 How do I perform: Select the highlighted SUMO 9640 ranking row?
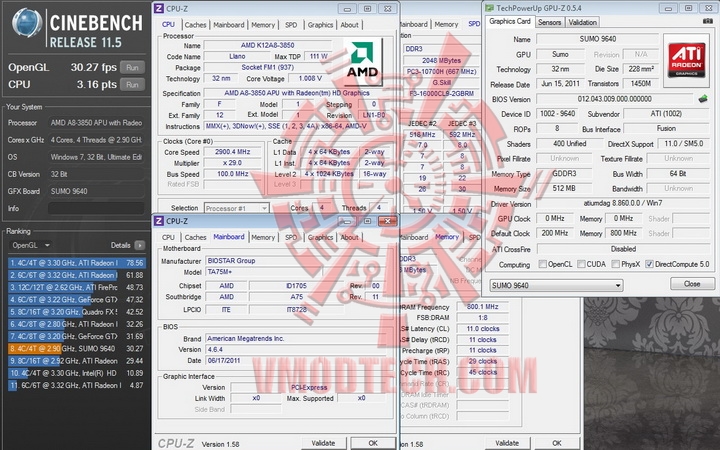[x=76, y=349]
